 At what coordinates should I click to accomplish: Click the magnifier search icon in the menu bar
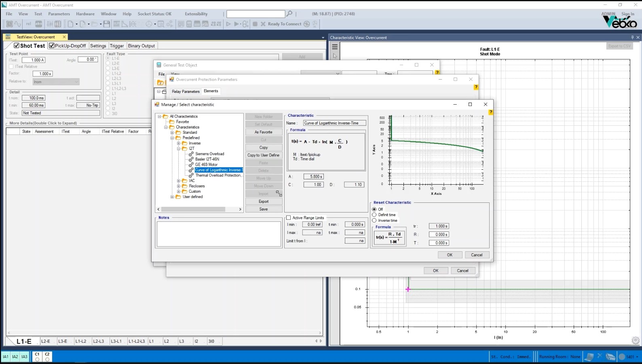(289, 14)
